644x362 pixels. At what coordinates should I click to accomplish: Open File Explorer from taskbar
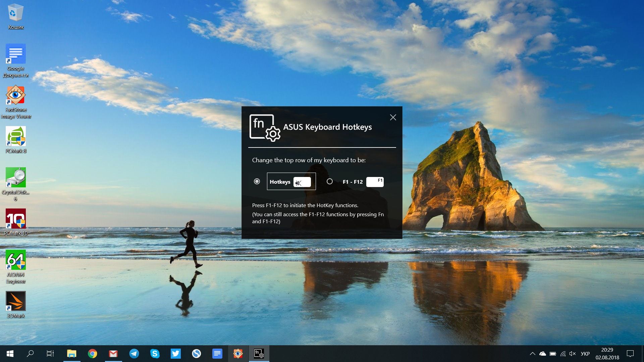(x=71, y=353)
